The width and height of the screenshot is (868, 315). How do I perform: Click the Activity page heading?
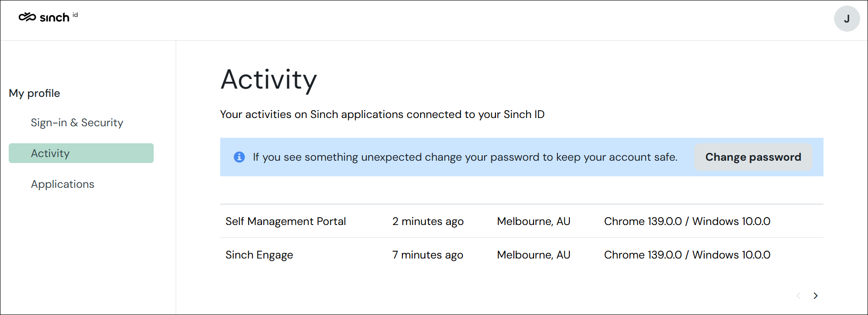pos(269,79)
